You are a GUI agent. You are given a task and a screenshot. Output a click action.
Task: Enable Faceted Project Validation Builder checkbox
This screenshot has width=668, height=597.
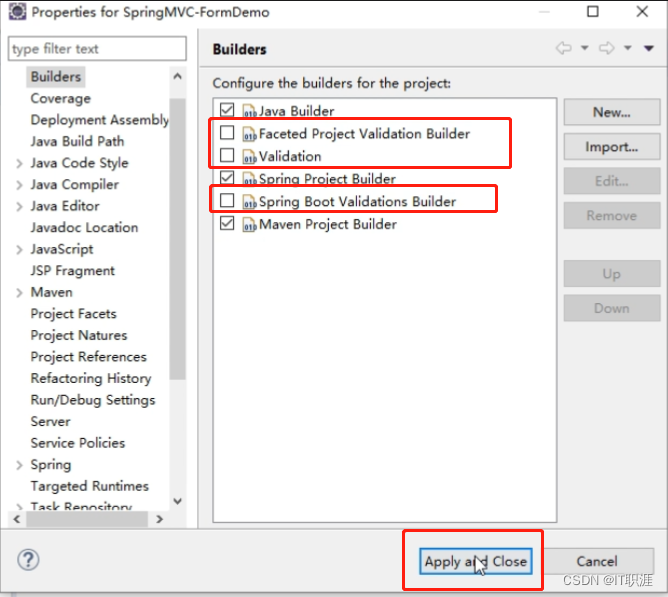(227, 133)
